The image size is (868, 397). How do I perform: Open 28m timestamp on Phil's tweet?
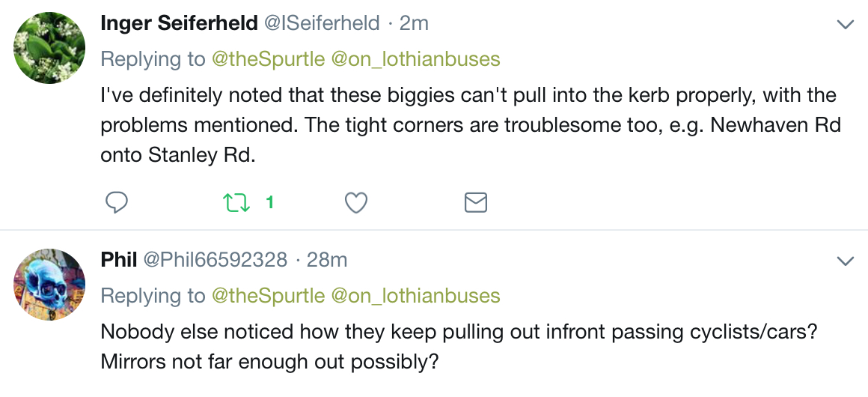pos(327,259)
